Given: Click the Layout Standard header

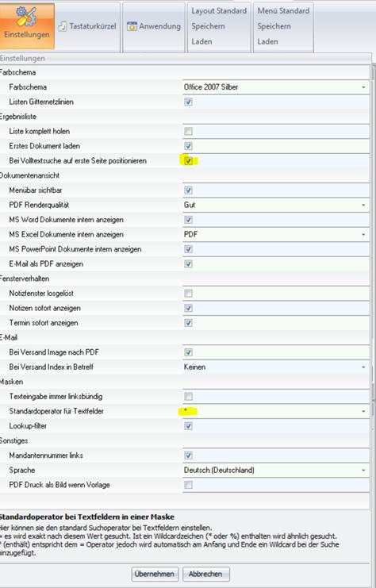Looking at the screenshot, I should [219, 11].
